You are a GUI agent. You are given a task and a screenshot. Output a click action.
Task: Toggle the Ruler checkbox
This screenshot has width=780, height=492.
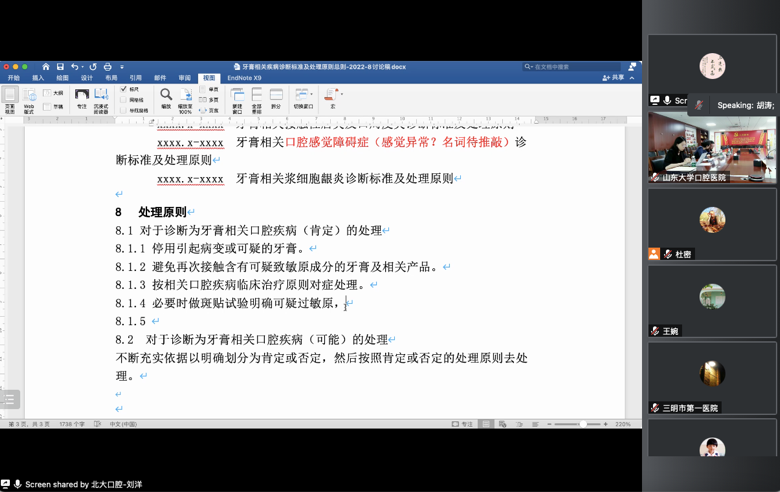[124, 89]
